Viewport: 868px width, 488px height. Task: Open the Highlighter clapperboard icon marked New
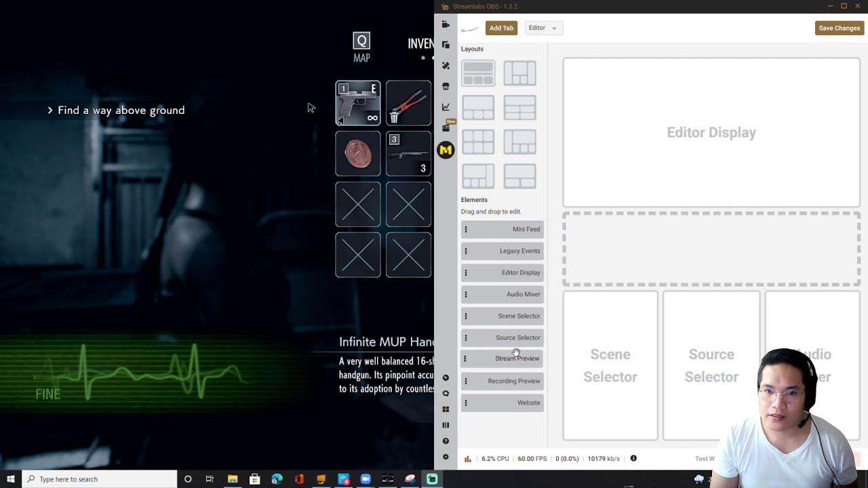446,127
